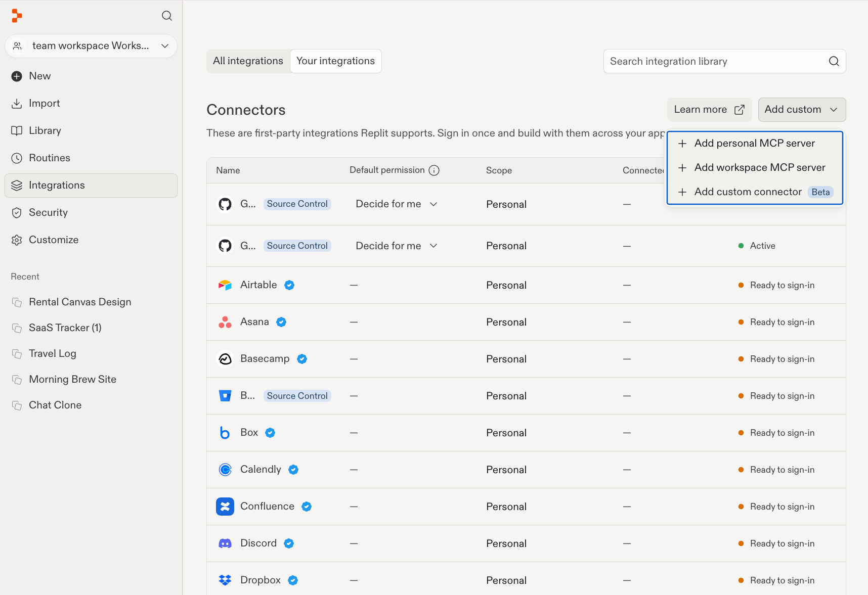Screen dimensions: 868x595
Task: Click Ready to sign-in for Airtable
Action: [776, 286]
